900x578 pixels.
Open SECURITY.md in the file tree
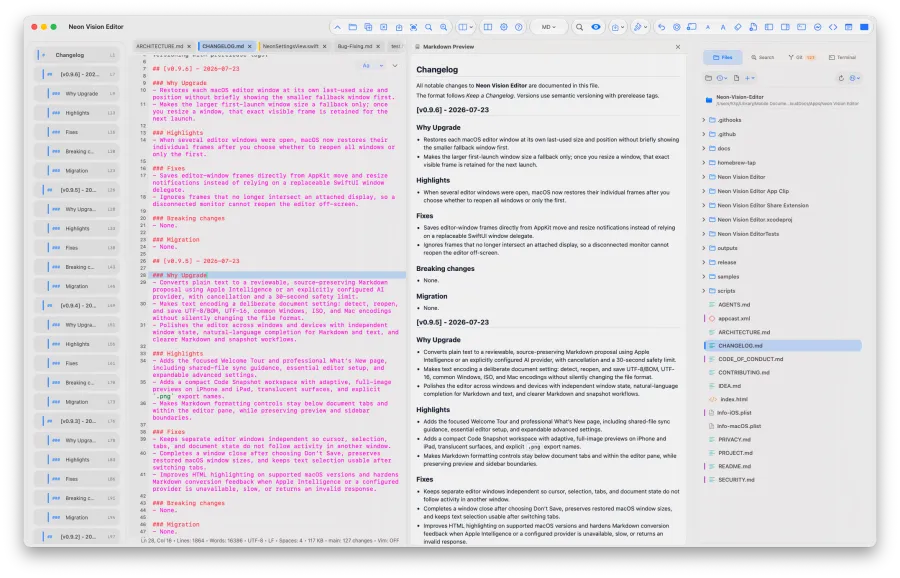(736, 480)
